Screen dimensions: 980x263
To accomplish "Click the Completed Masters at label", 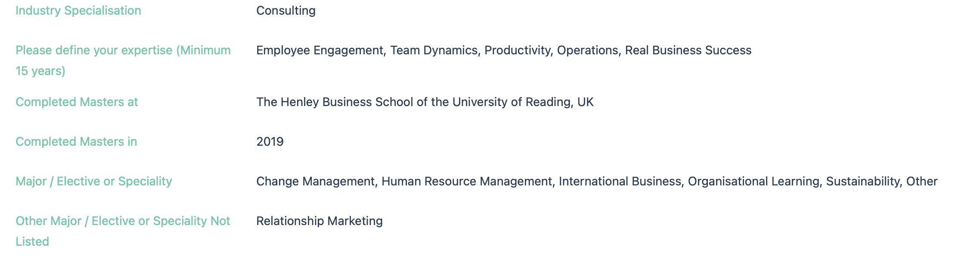I will tap(77, 102).
